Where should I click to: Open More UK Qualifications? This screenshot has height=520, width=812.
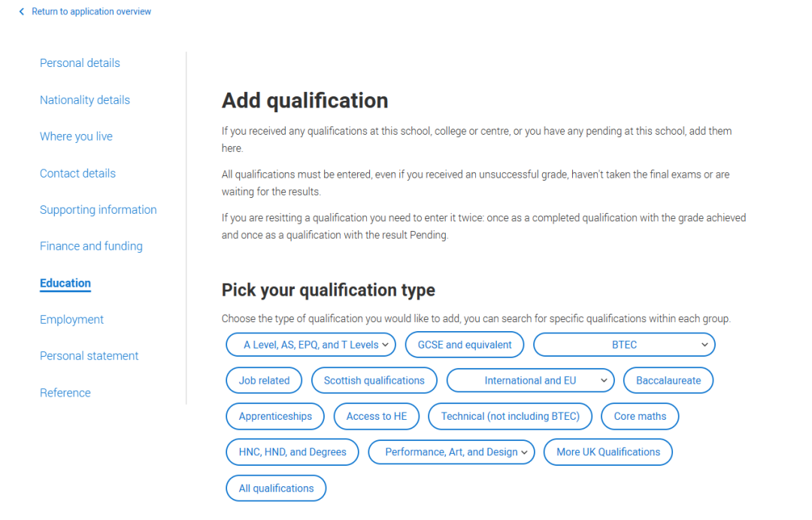coord(608,452)
